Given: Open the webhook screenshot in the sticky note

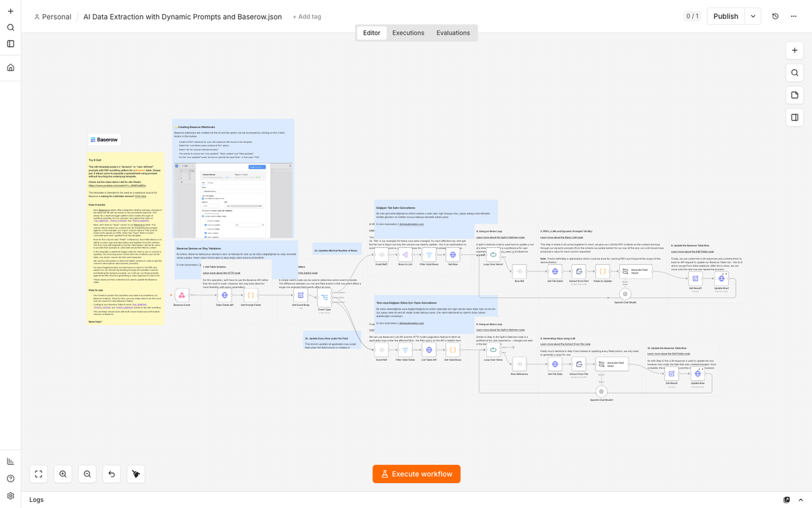Looking at the screenshot, I should coord(233,200).
